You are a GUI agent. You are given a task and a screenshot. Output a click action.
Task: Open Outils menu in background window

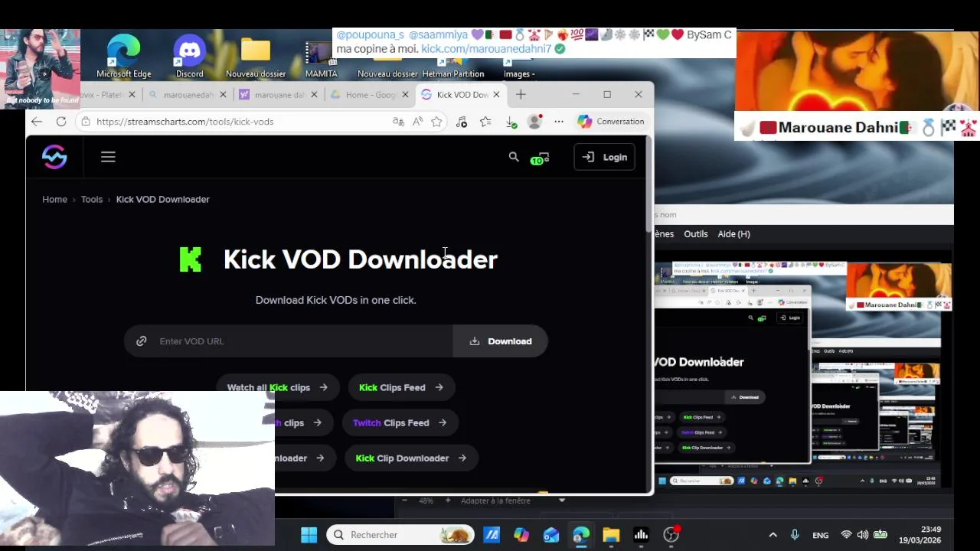tap(696, 234)
